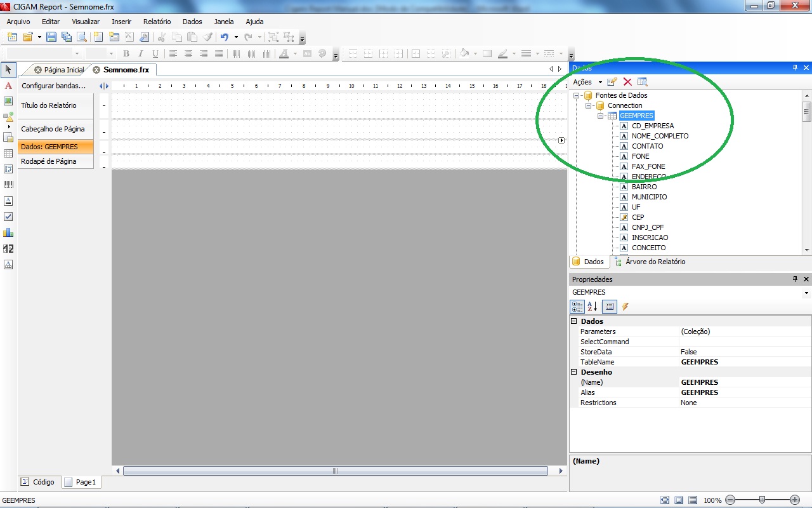Image resolution: width=812 pixels, height=508 pixels.
Task: Open the Arquivo menu
Action: pyautogui.click(x=18, y=22)
